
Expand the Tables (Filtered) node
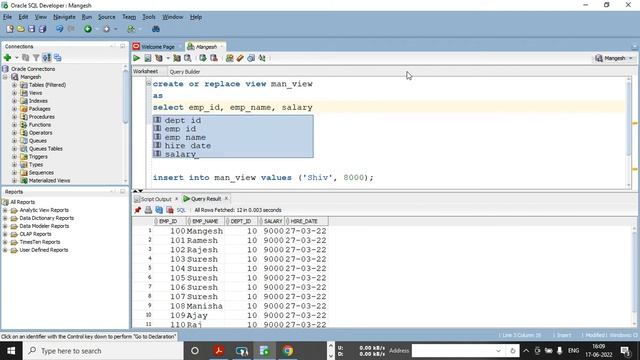[14, 85]
